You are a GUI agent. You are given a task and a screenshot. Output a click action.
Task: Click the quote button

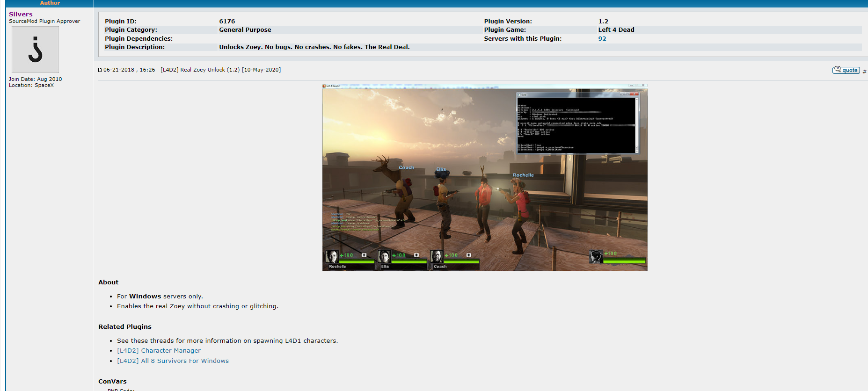point(846,70)
